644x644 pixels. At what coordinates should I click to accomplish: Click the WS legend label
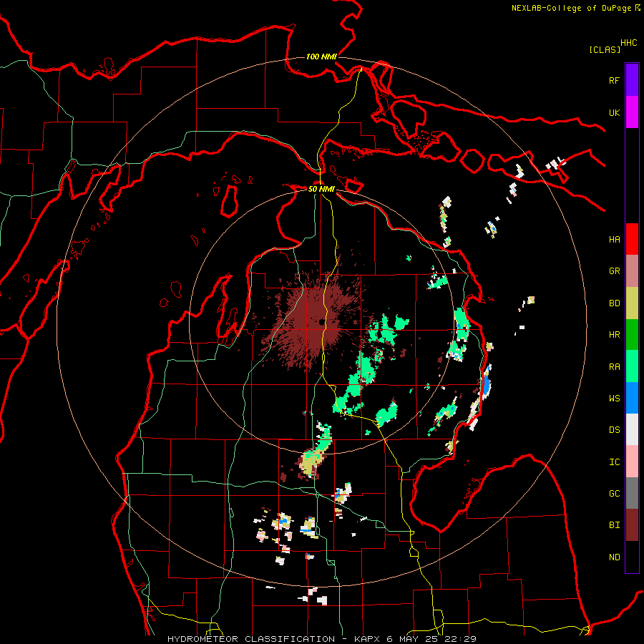614,399
